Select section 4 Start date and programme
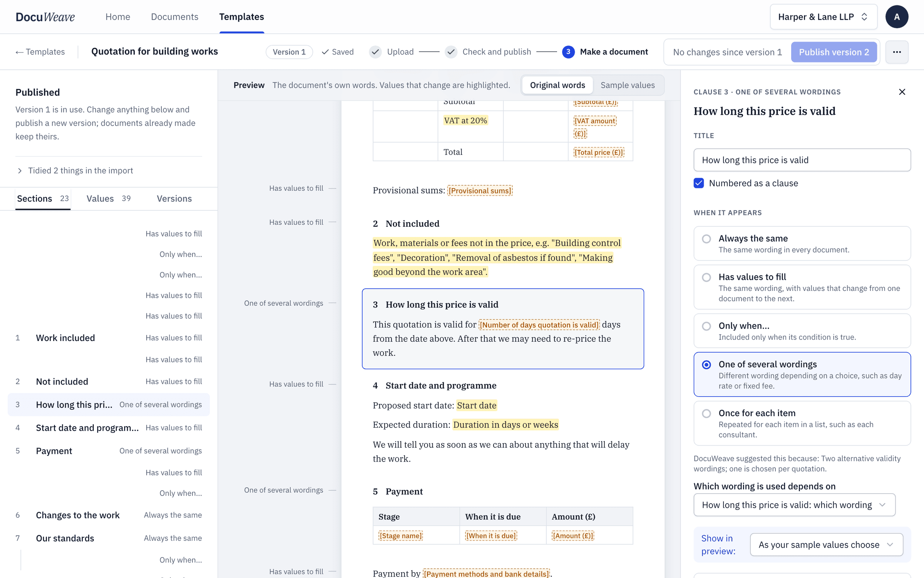 [x=109, y=428]
